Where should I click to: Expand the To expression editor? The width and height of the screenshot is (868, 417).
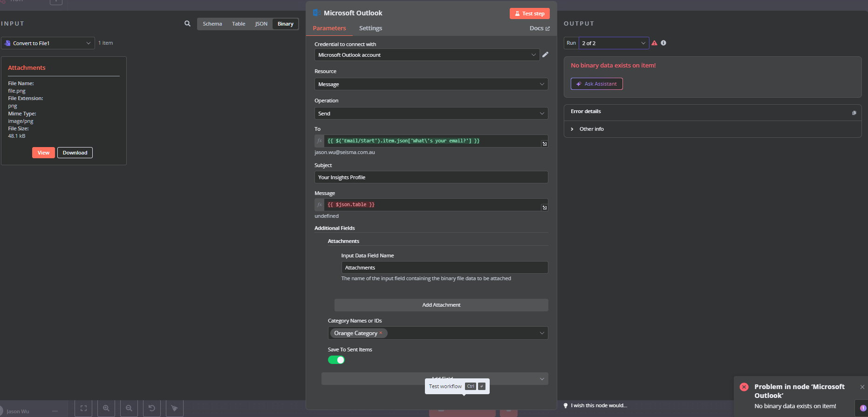[544, 144]
